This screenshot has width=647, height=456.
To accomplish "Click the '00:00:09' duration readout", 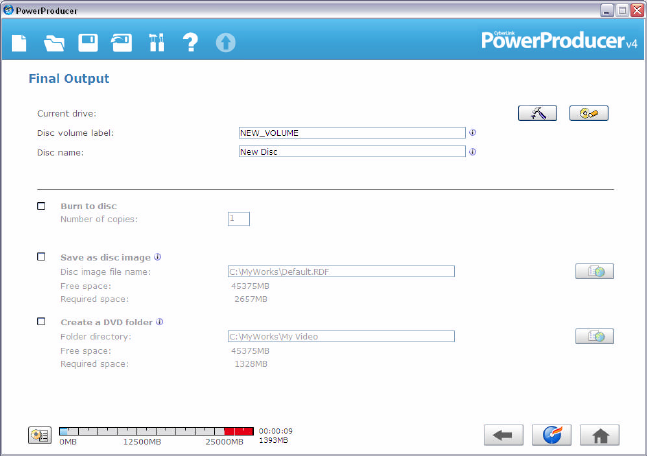I will 276,431.
